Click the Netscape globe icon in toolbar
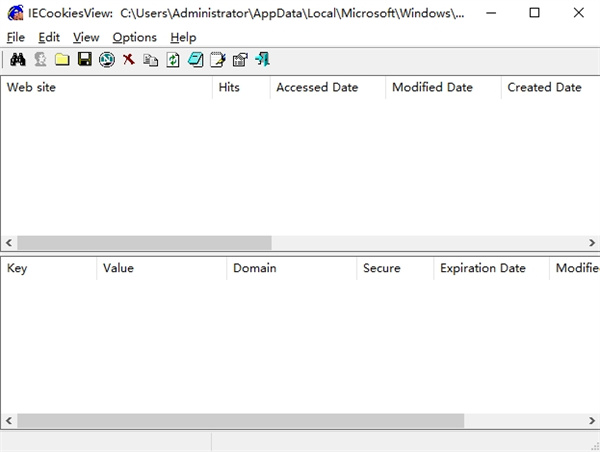600x452 pixels. point(106,60)
